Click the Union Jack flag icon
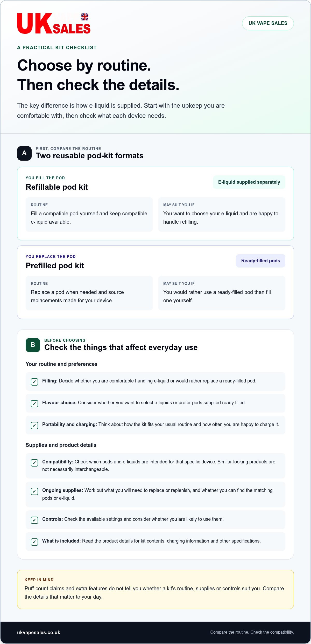 (x=85, y=17)
